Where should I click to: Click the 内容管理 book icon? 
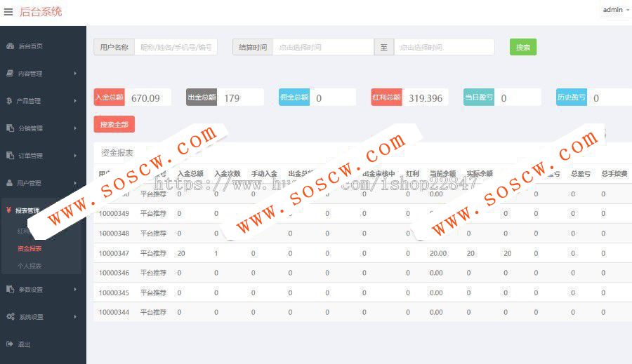point(10,73)
